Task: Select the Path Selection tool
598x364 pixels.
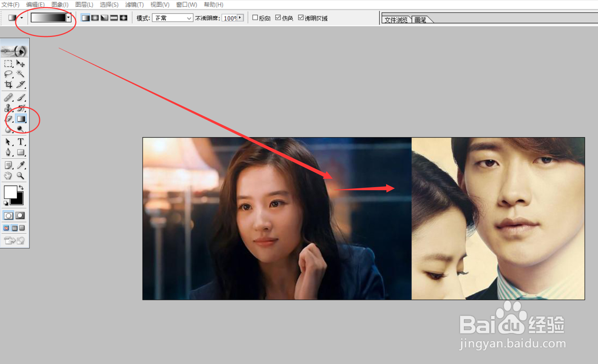Action: pos(8,142)
